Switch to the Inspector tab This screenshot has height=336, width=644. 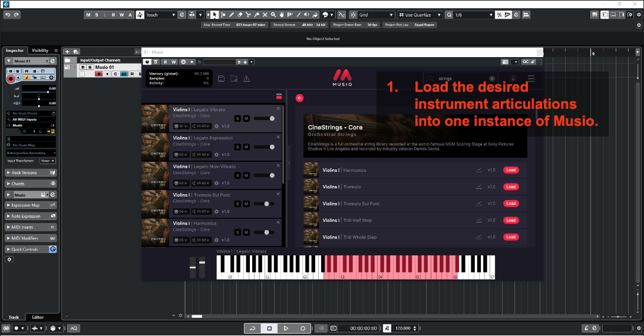[x=15, y=51]
